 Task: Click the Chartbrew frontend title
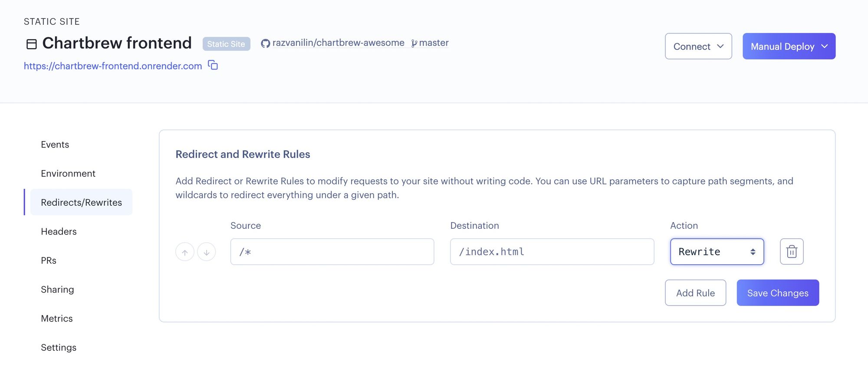click(117, 43)
